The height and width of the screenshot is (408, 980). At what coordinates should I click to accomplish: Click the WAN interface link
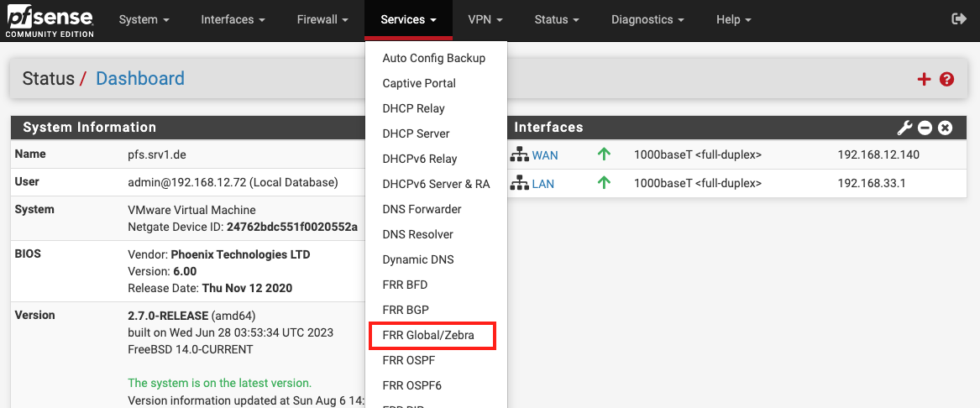pyautogui.click(x=544, y=155)
